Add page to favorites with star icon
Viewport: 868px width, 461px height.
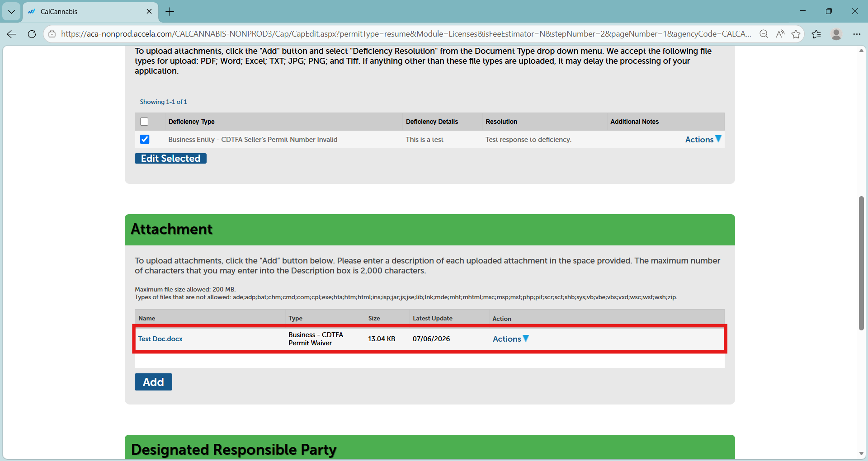pos(796,34)
